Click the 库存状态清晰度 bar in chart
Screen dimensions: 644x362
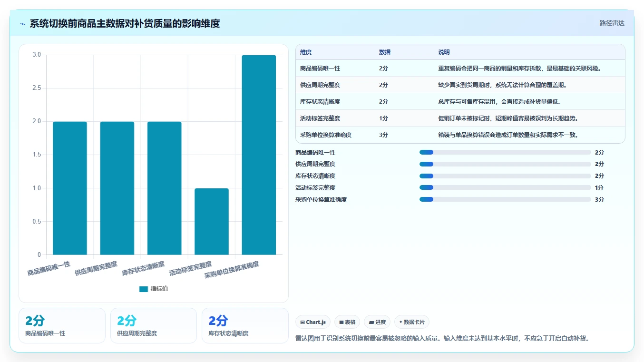point(165,188)
